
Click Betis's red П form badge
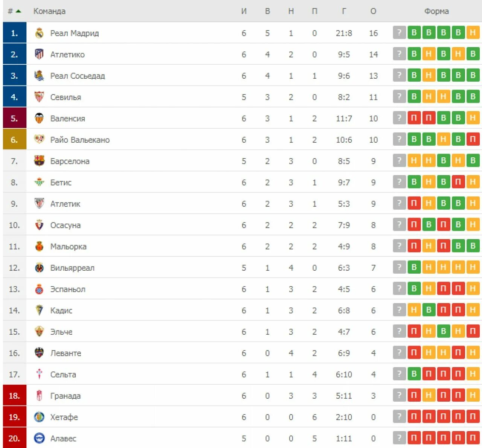click(458, 182)
